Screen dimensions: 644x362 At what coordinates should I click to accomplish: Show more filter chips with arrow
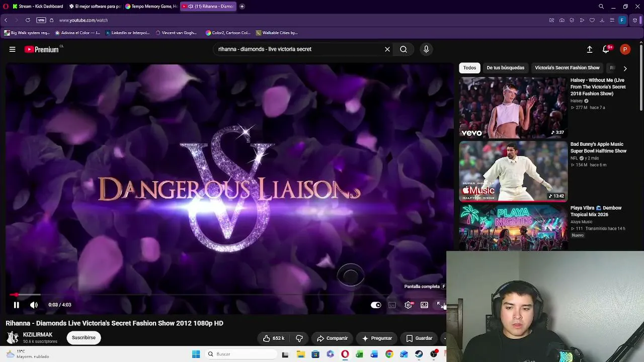pos(625,68)
